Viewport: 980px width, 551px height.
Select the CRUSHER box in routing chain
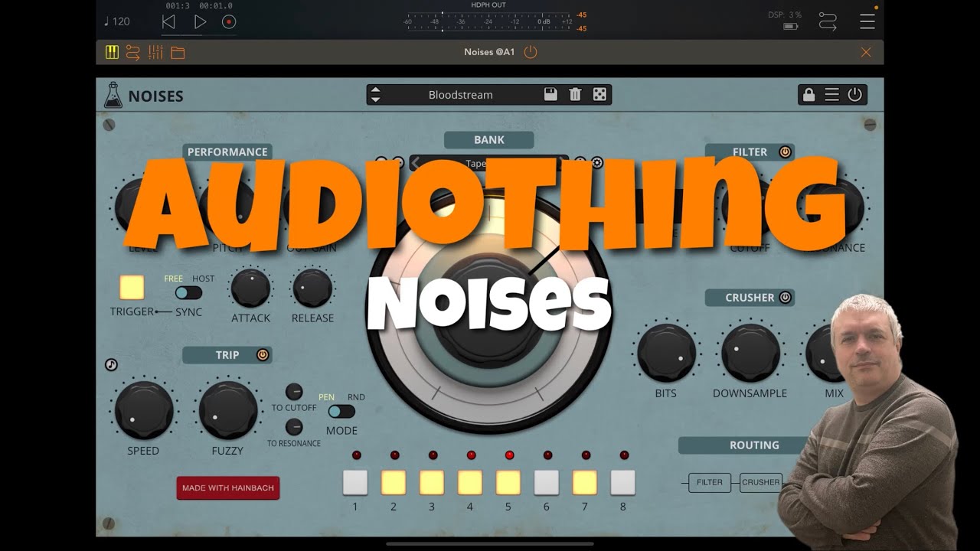tap(760, 483)
